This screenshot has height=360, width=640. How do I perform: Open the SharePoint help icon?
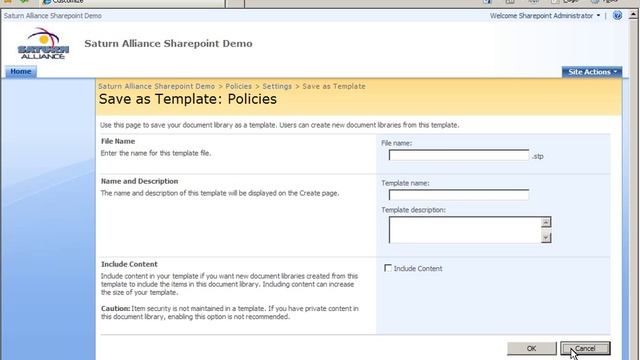(x=617, y=16)
